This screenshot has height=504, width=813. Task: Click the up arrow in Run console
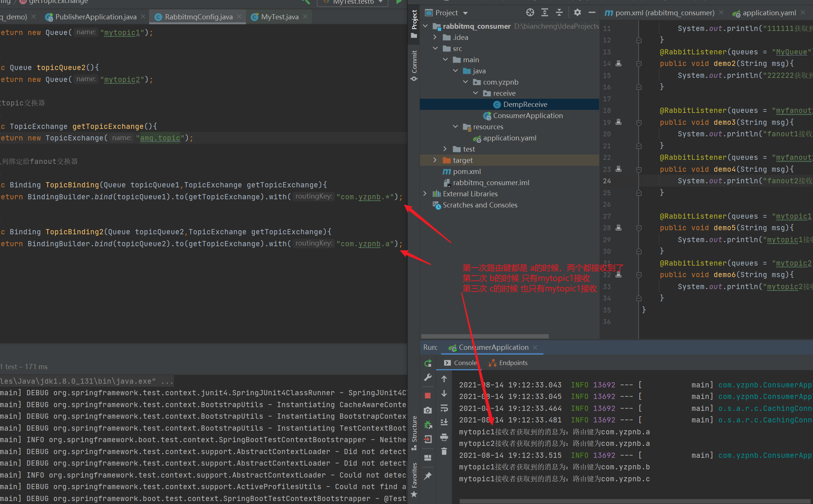[444, 379]
